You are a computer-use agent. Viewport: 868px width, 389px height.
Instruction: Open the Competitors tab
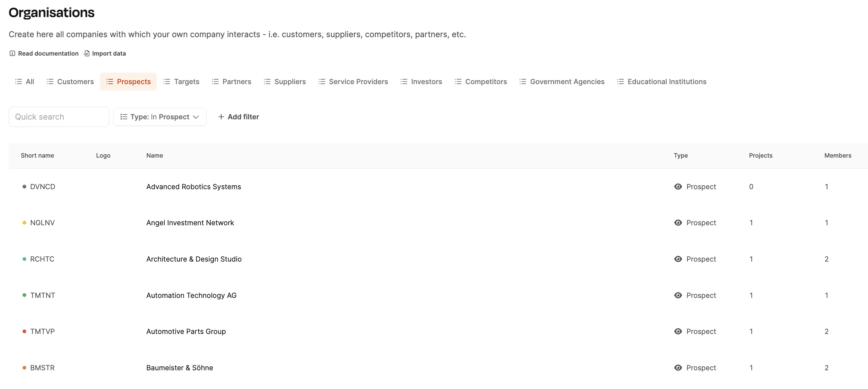(x=481, y=82)
